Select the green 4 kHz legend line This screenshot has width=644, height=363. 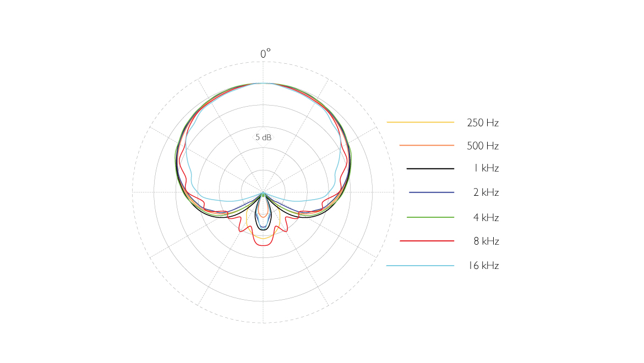[x=430, y=217]
